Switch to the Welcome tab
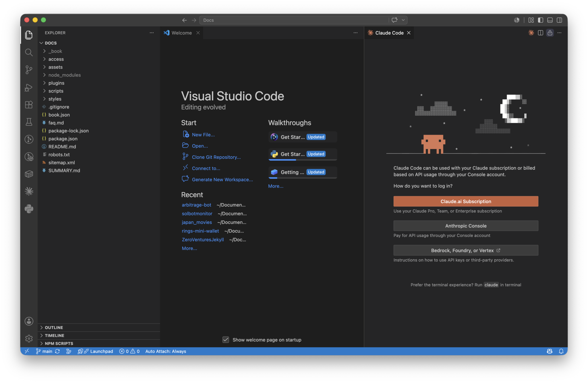 182,33
